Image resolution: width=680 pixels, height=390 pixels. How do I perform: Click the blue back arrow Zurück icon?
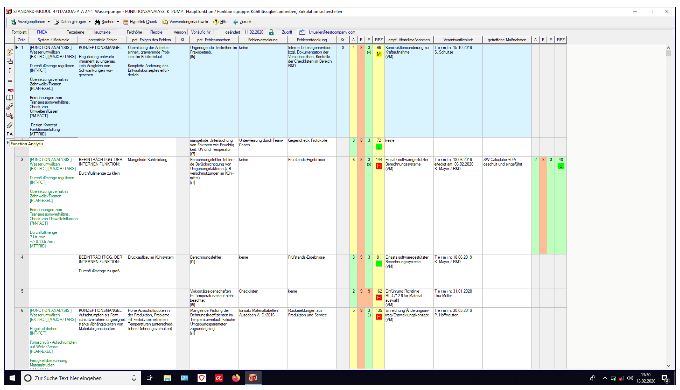click(x=235, y=22)
